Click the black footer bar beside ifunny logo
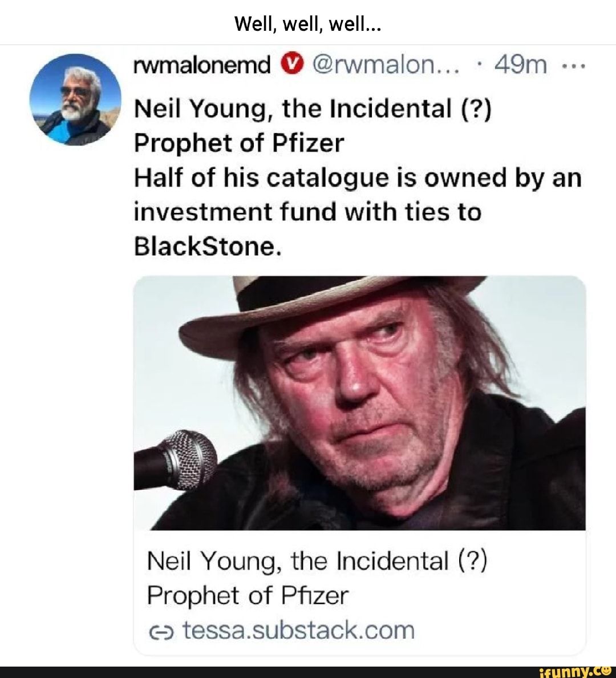The image size is (616, 678). tap(268, 672)
